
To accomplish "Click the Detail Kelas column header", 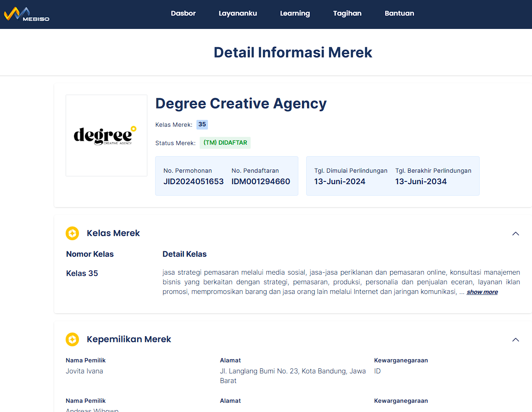I will 185,254.
